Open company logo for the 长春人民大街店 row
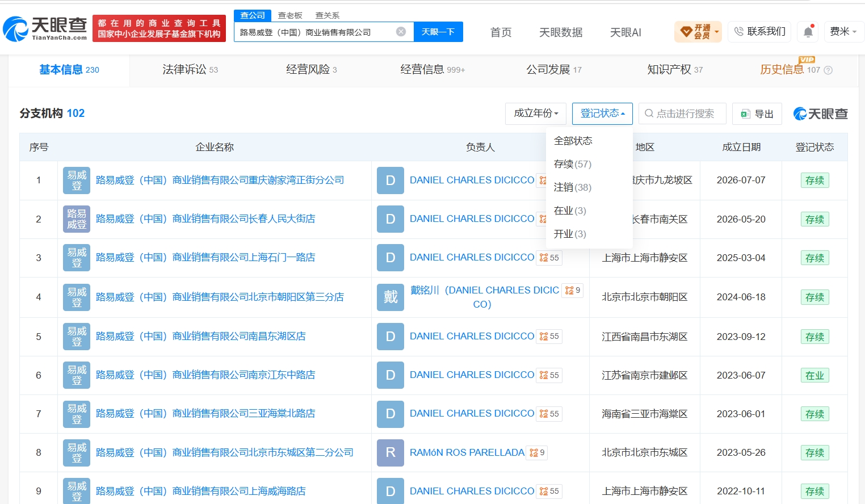The image size is (865, 504). coord(77,219)
